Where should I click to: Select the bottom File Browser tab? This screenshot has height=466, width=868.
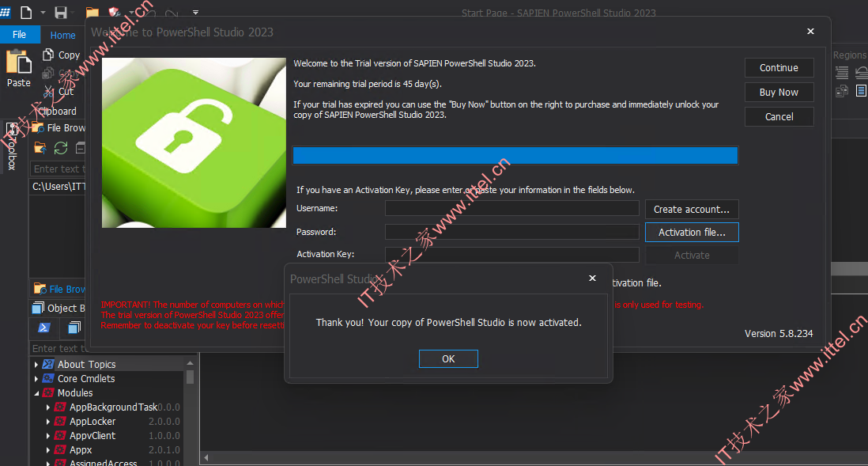pos(59,289)
